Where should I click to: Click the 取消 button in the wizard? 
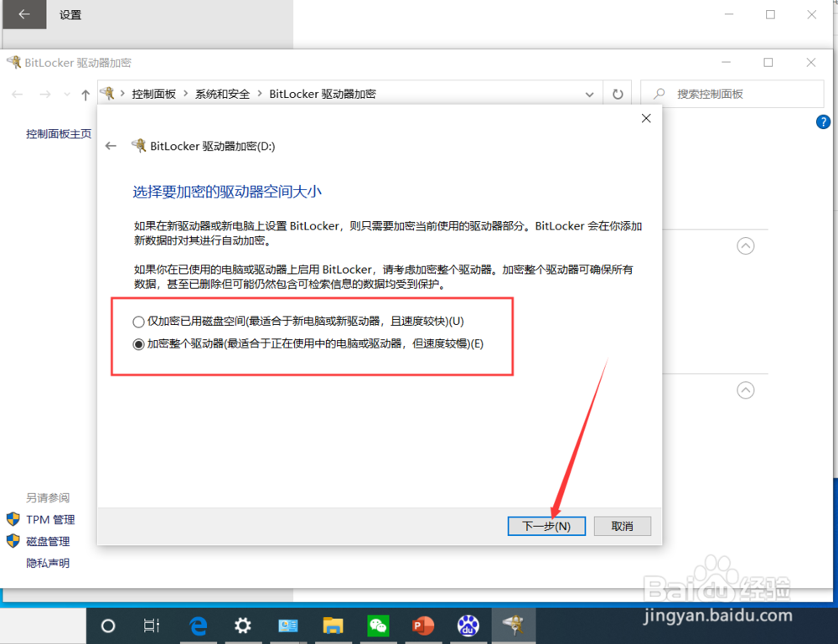[622, 526]
